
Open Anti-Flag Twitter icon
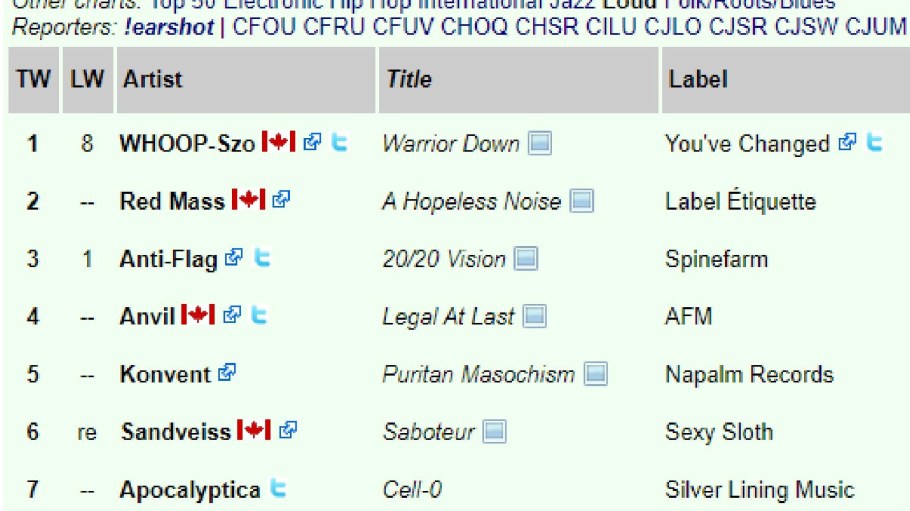pyautogui.click(x=262, y=258)
